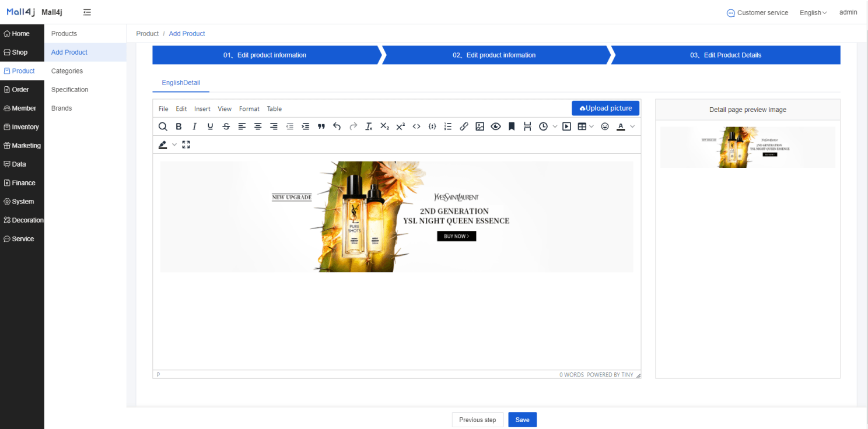Apply the background highlight color
This screenshot has width=868, height=429.
click(163, 145)
